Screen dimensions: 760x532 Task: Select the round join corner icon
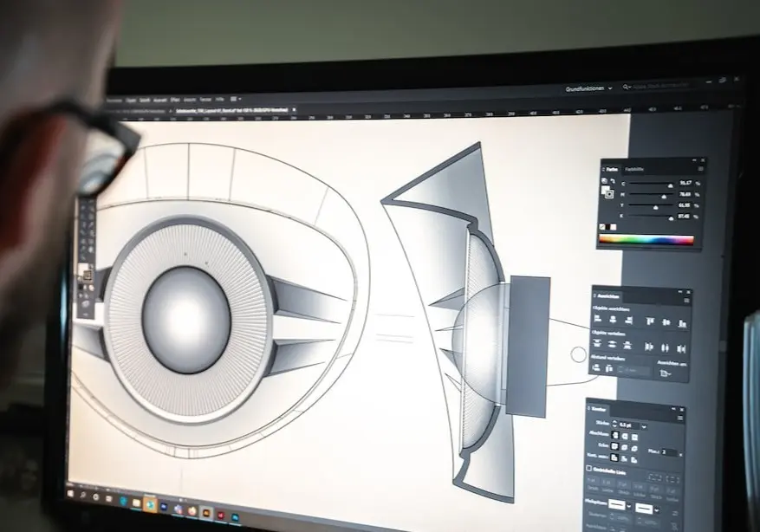click(x=627, y=446)
